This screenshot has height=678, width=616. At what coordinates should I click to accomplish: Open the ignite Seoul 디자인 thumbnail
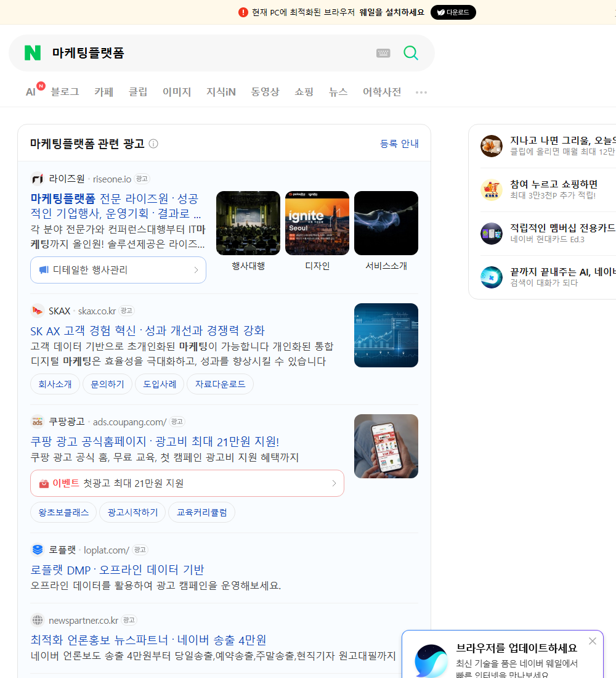coord(317,223)
